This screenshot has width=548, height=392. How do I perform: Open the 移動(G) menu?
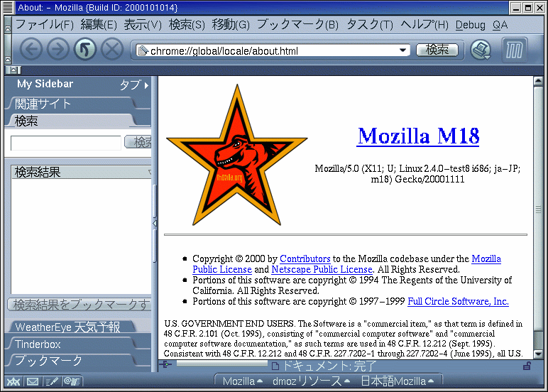[231, 25]
